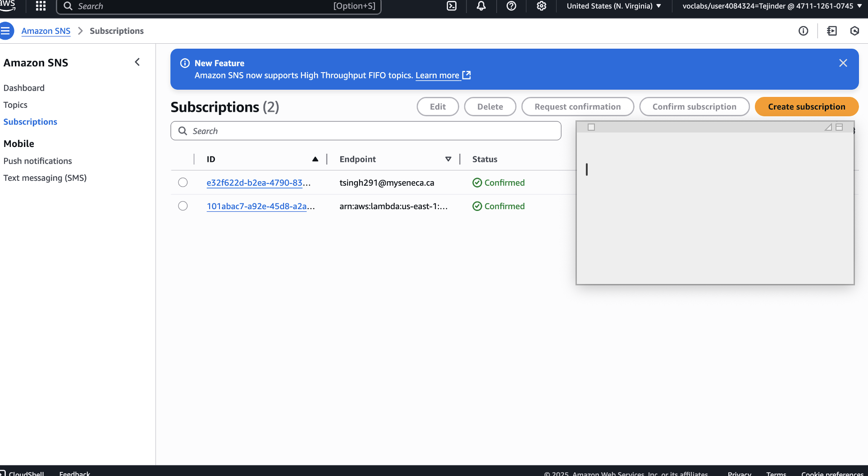Select the radio button for the lambda subscription
Viewport: 868px width, 476px height.
pos(183,206)
